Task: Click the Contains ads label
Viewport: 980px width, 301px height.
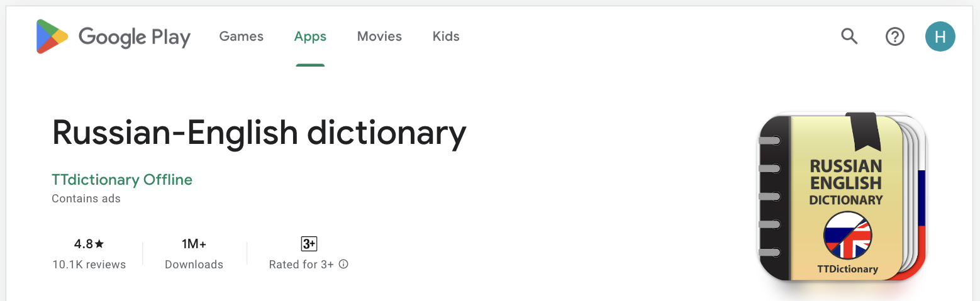Action: [86, 199]
